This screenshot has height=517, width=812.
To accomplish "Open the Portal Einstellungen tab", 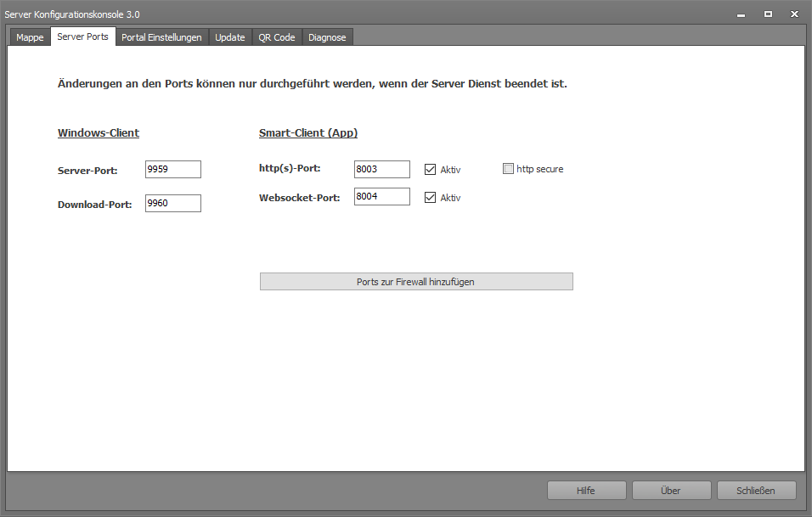I will point(161,37).
